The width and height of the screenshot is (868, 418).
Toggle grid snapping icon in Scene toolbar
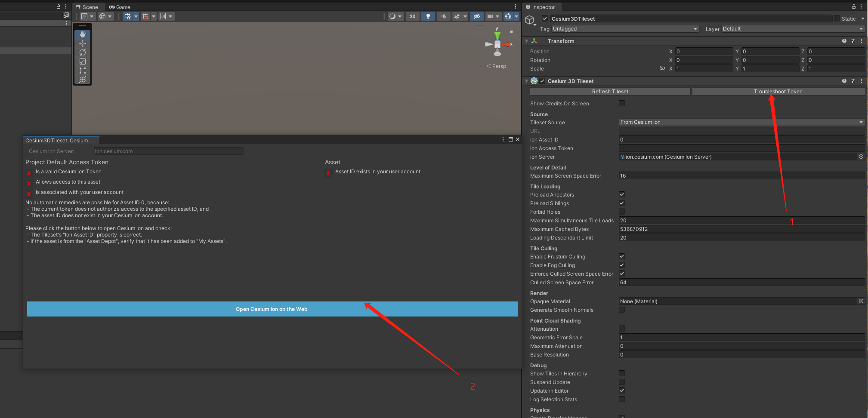point(145,16)
